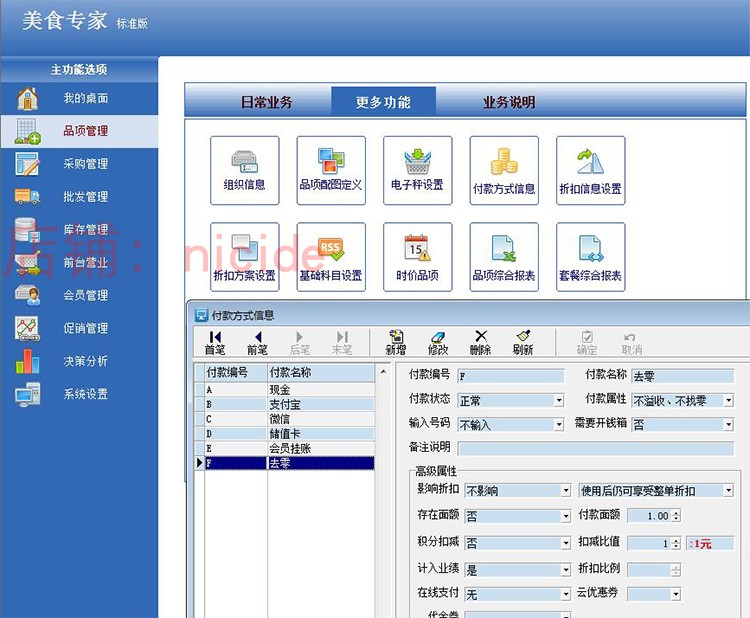
Task: Click the 付款方式信息 coins icon
Action: click(x=504, y=170)
